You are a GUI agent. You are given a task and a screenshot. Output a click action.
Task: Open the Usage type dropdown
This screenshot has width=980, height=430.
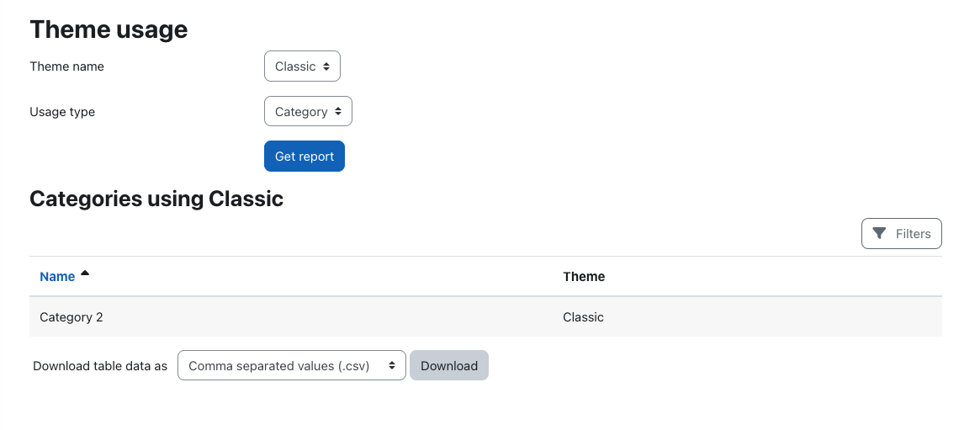click(308, 111)
